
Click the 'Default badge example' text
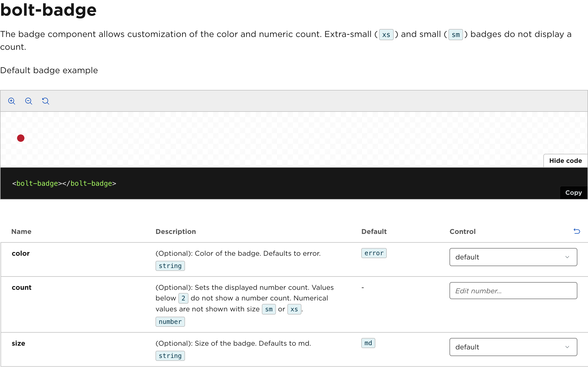tap(49, 70)
